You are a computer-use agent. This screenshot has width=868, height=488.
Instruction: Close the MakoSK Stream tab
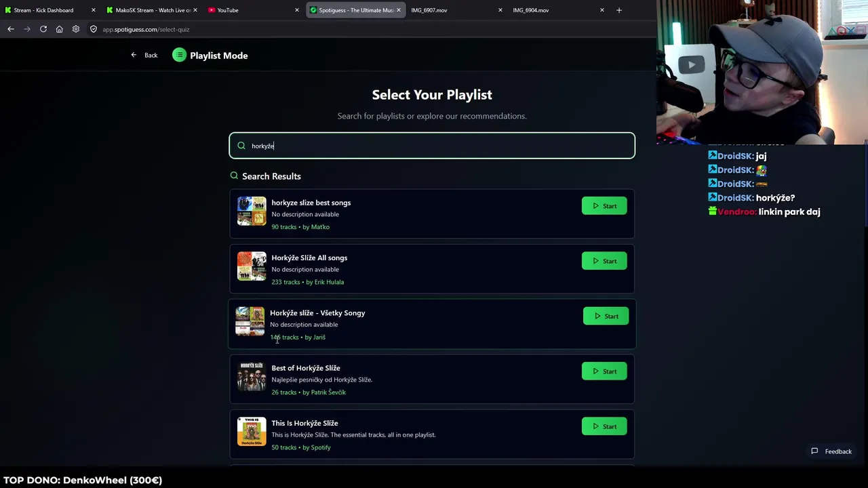pos(195,10)
